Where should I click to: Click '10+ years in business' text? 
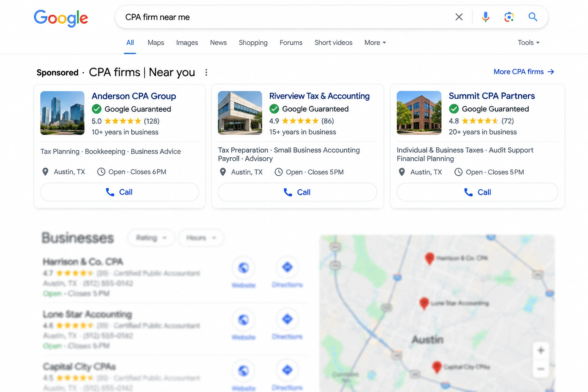(125, 132)
